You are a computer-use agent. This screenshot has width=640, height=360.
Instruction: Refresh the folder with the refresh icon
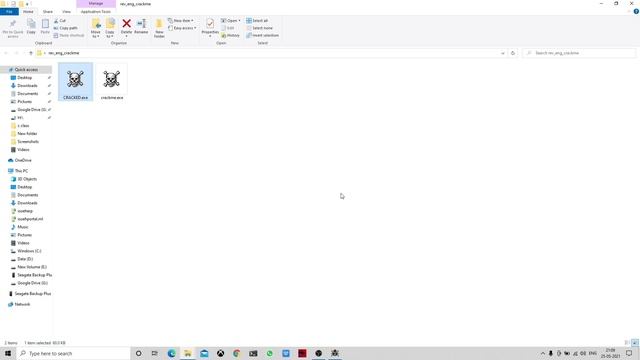tap(513, 53)
